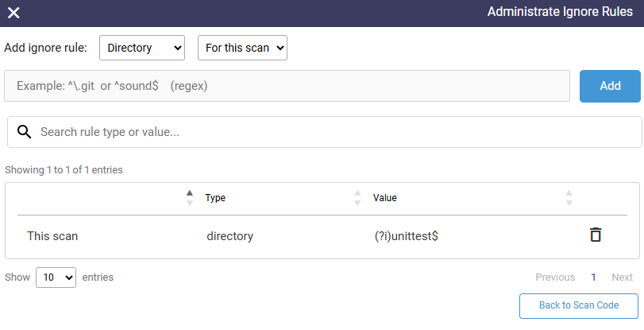Screen dimensions: 644x330
Task: Sort the rules table by Type
Action: click(357, 197)
